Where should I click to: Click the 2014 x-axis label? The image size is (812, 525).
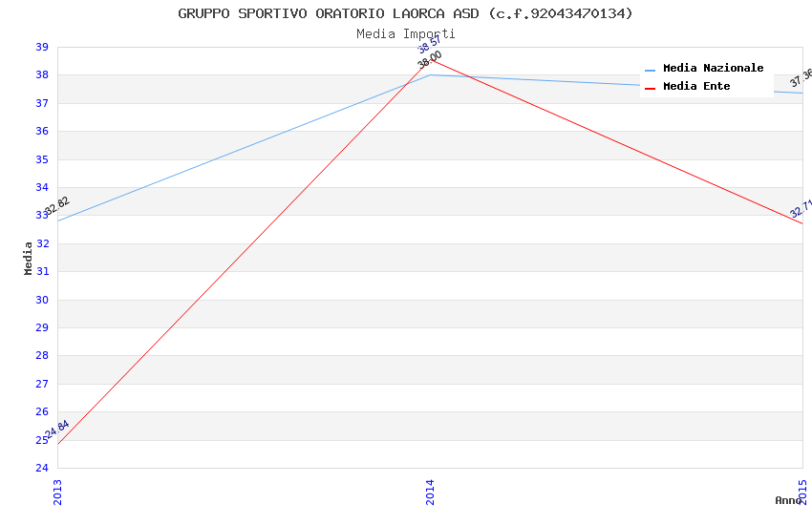(x=430, y=492)
